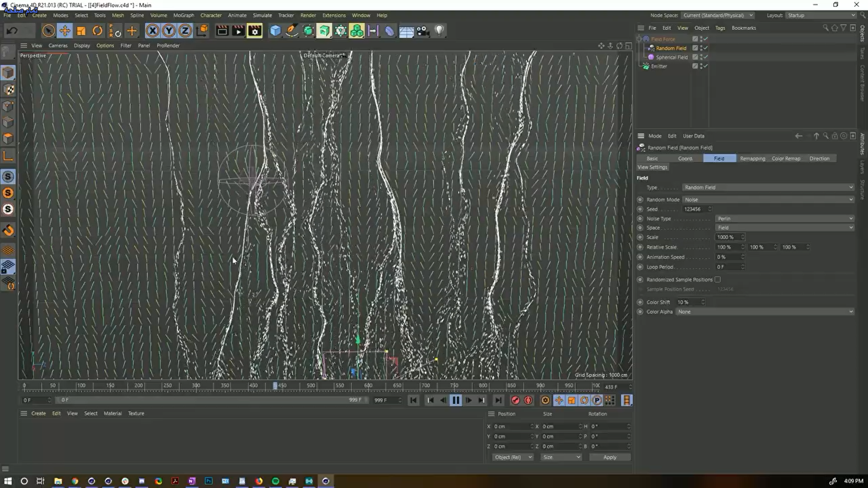Add a Light object bulb icon
The height and width of the screenshot is (488, 868).
(x=439, y=31)
